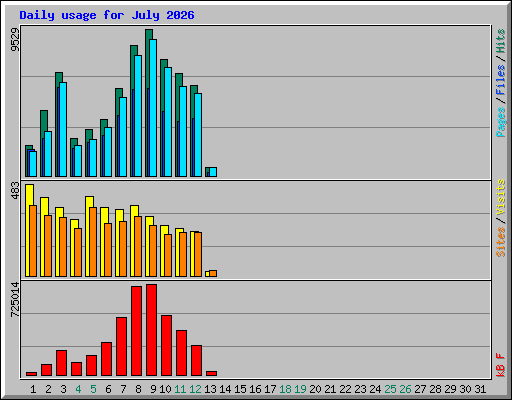512x400 pixels.
Task: Click the 'Visits' legend label
Action: coord(501,197)
